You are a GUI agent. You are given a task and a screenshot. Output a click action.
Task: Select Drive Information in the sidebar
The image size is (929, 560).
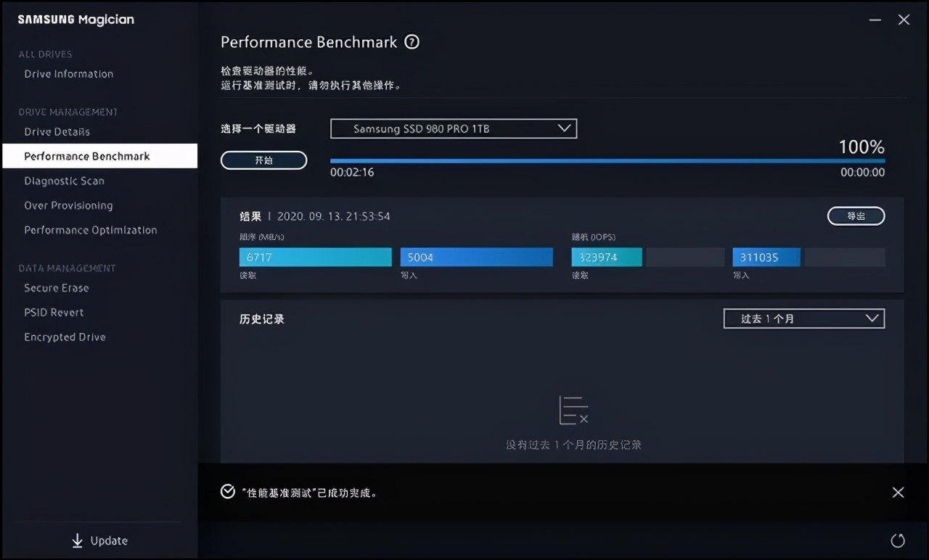coord(68,73)
